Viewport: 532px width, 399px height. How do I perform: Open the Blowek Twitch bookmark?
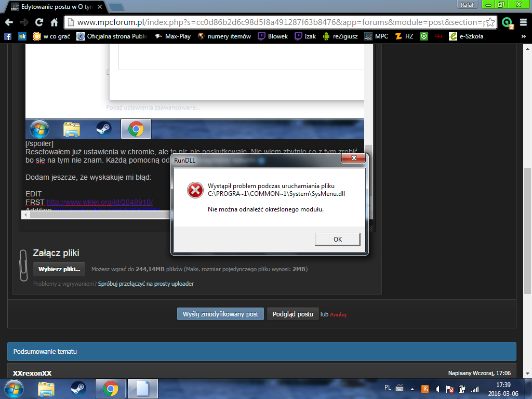click(273, 36)
